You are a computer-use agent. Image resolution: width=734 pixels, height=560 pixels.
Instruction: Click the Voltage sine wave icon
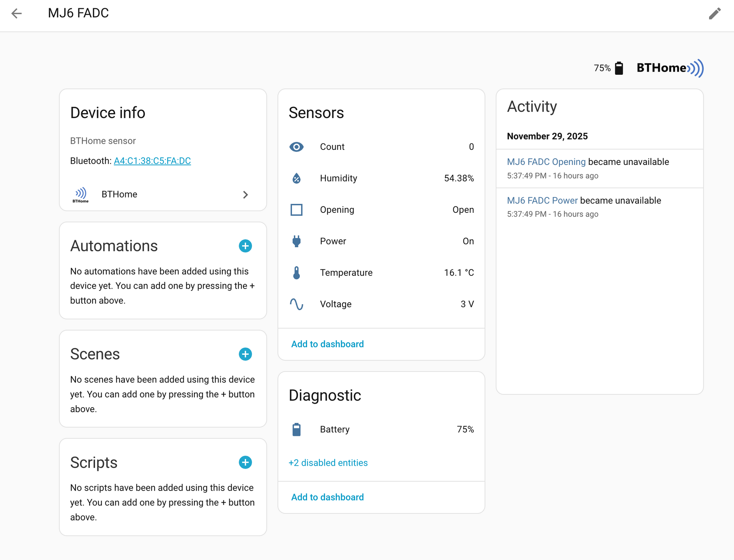tap(296, 304)
